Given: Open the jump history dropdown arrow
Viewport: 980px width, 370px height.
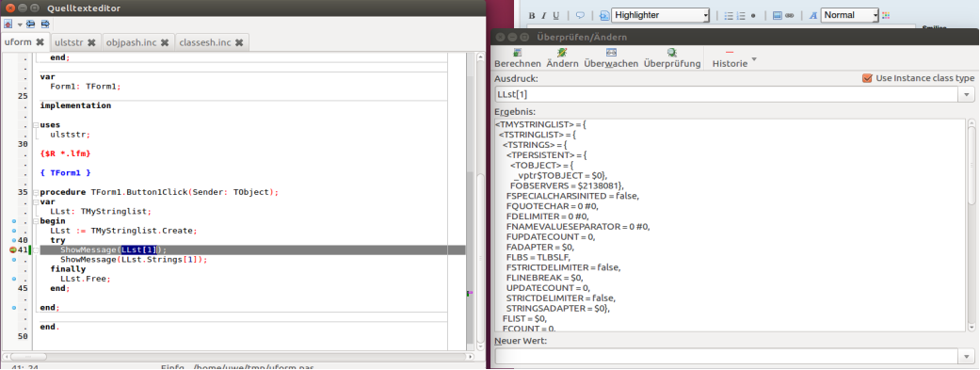Looking at the screenshot, I should pos(20,25).
